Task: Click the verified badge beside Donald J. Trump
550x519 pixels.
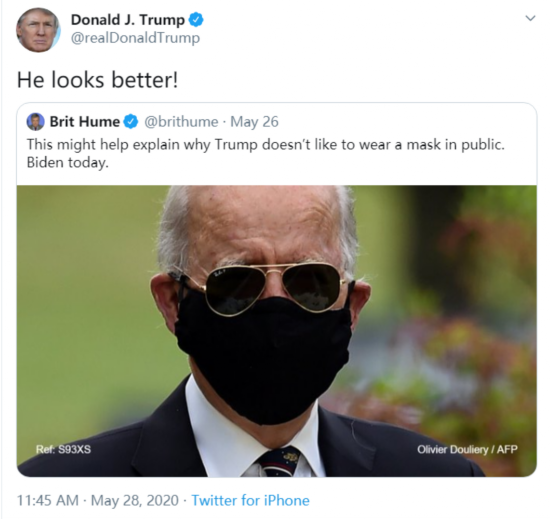Action: click(196, 20)
